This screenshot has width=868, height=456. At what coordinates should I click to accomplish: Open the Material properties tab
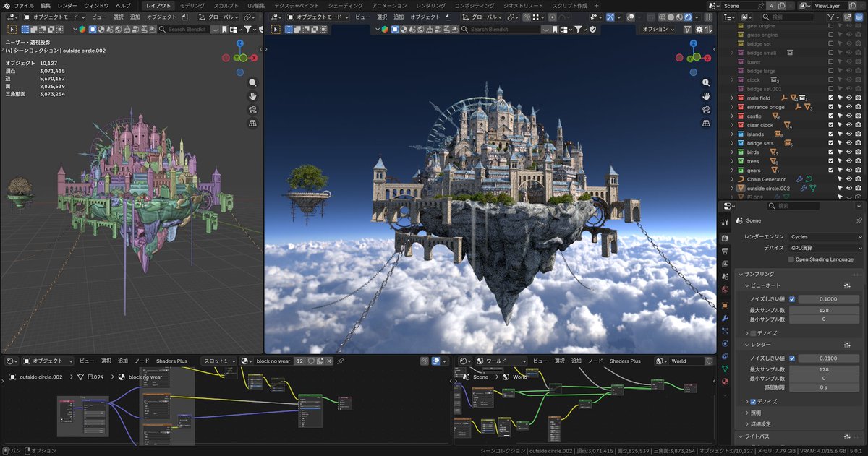[x=725, y=382]
